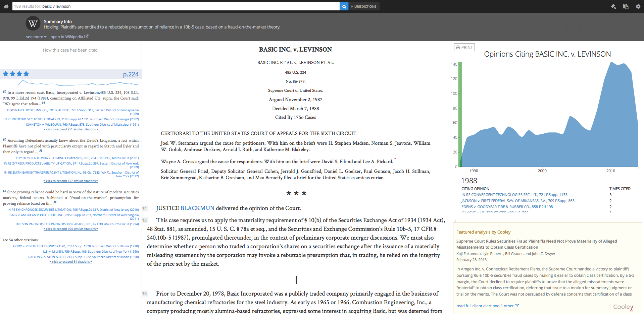644x316 pixels.
Task: Click the 'Supreme Court of United States.' text
Action: (x=296, y=90)
